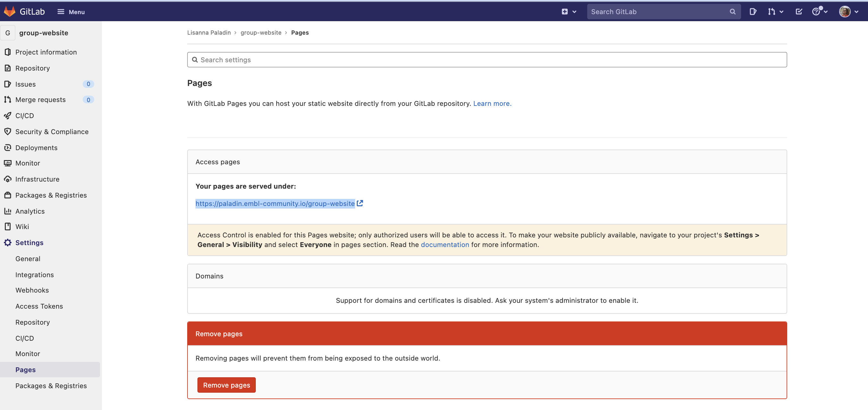Click the external link icon beside pages URL
This screenshot has height=410, width=868.
pyautogui.click(x=360, y=203)
